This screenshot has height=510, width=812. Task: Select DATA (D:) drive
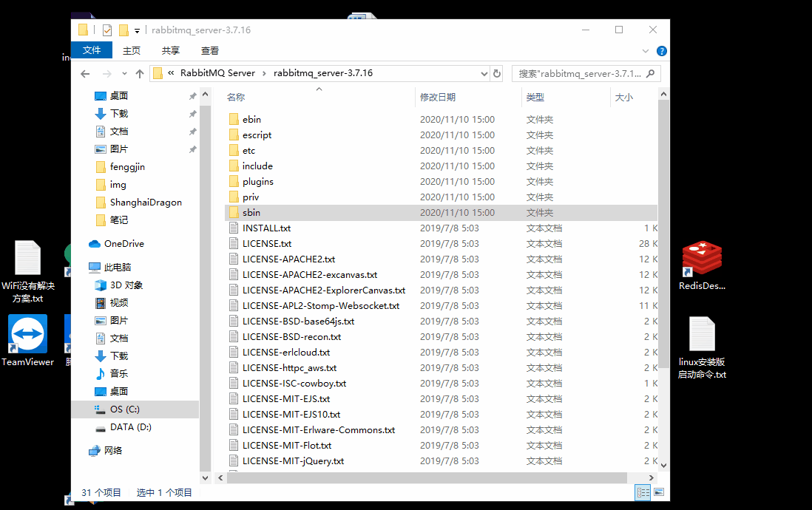124,427
